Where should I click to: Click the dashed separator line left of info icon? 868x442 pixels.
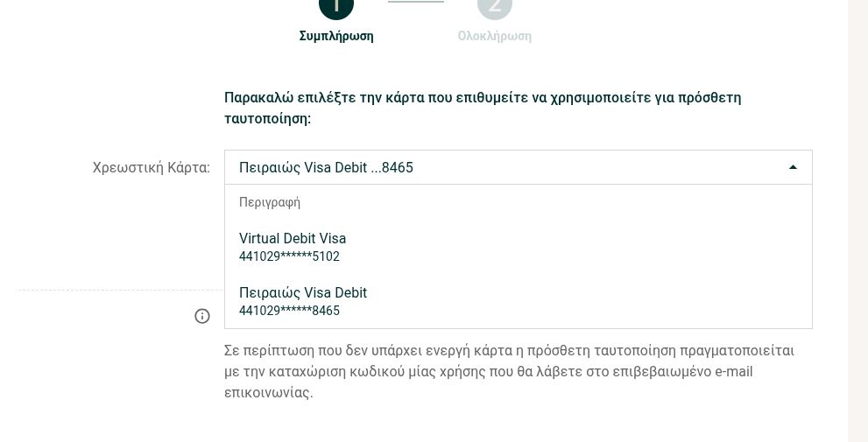(120, 290)
